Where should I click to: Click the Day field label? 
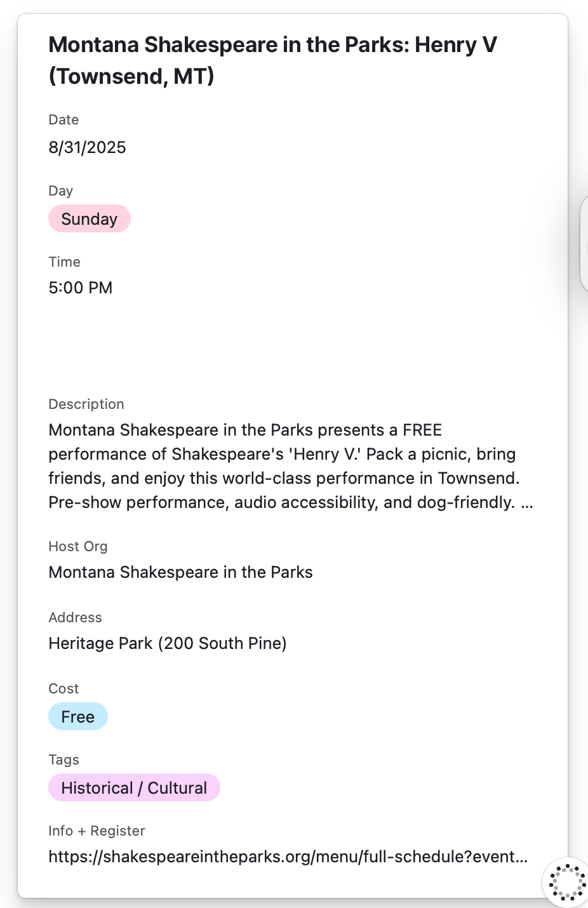pos(61,190)
